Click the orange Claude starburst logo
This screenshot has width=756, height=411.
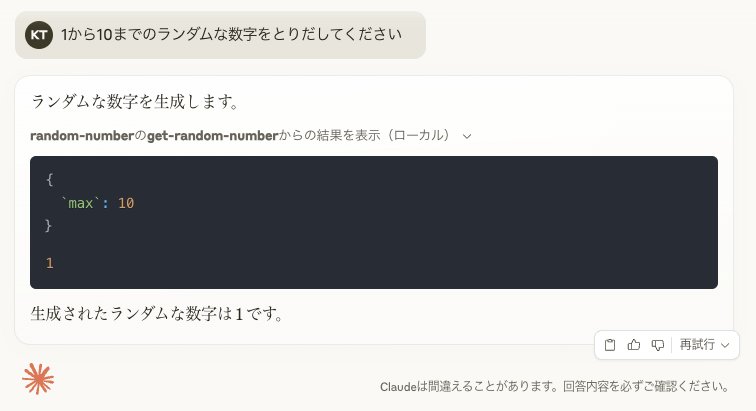(38, 379)
